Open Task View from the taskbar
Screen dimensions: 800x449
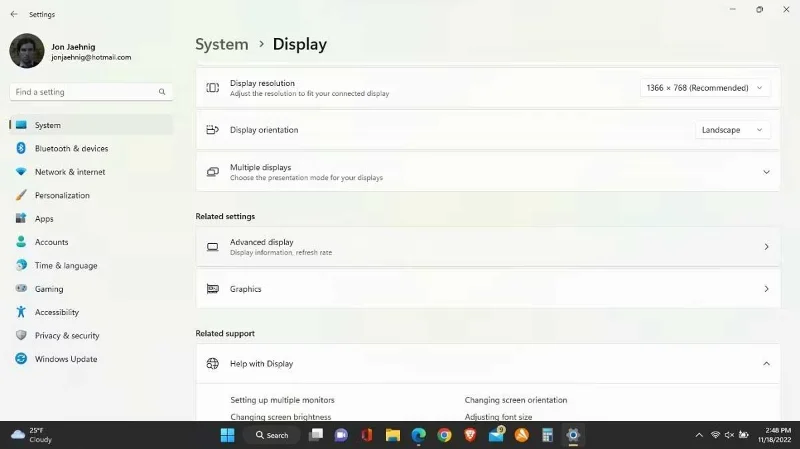pos(316,435)
